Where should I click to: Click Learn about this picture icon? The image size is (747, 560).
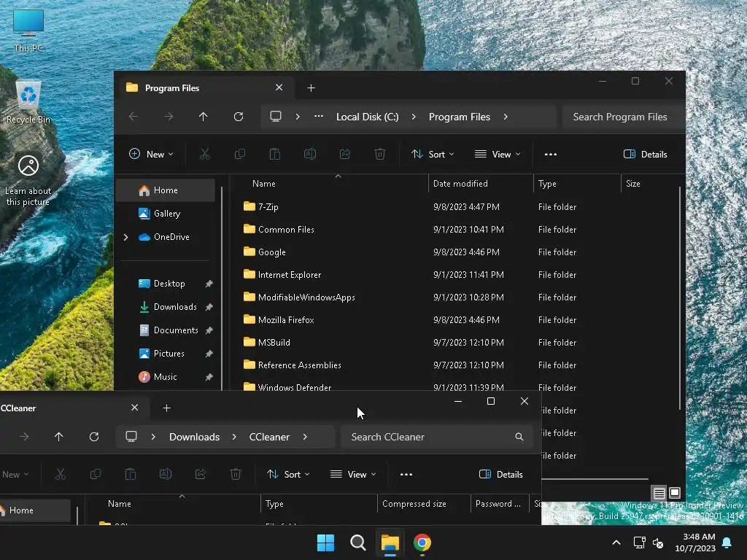[28, 180]
